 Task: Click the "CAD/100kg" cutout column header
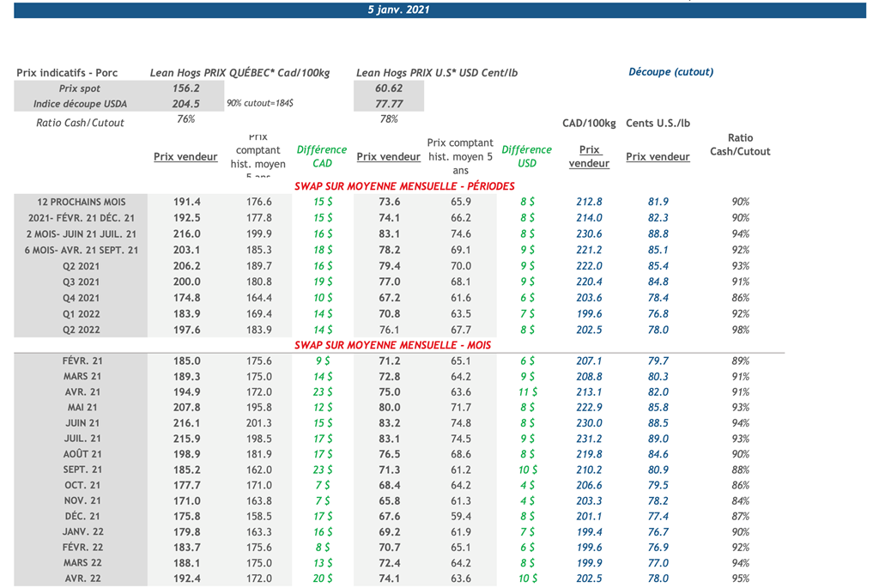[589, 124]
